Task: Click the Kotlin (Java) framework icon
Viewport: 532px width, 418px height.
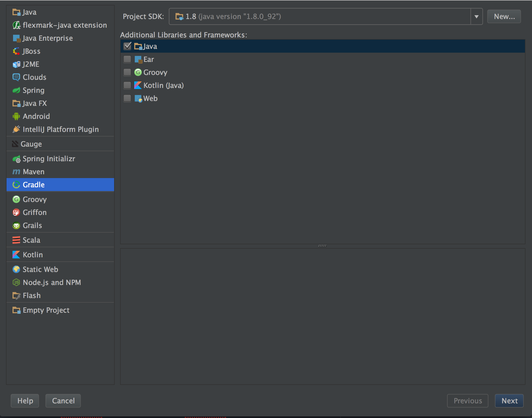Action: click(x=138, y=85)
